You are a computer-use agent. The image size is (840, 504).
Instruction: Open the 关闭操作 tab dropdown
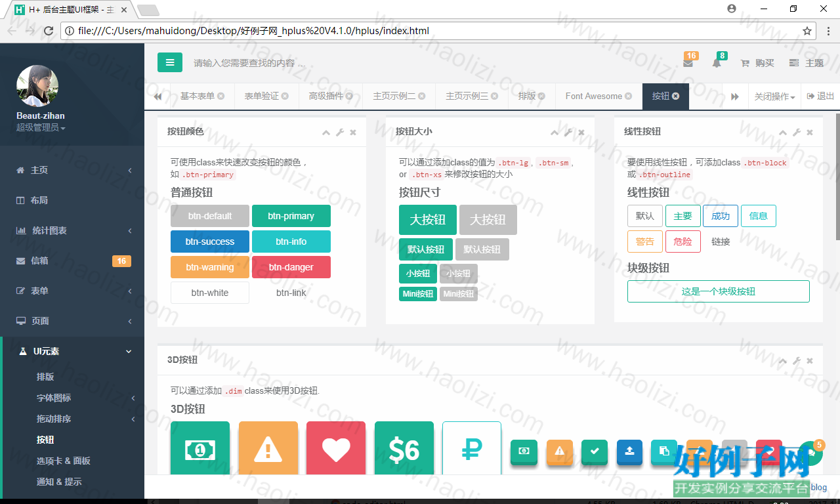pyautogui.click(x=774, y=96)
